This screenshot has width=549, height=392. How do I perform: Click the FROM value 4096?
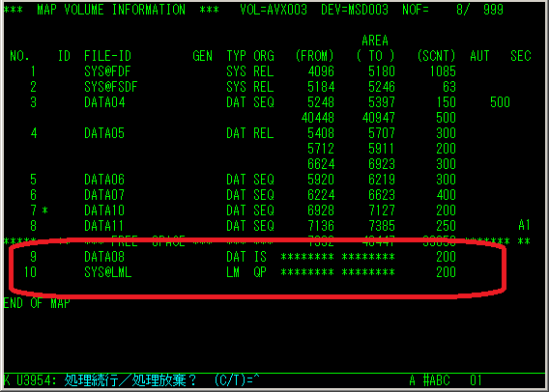(321, 71)
